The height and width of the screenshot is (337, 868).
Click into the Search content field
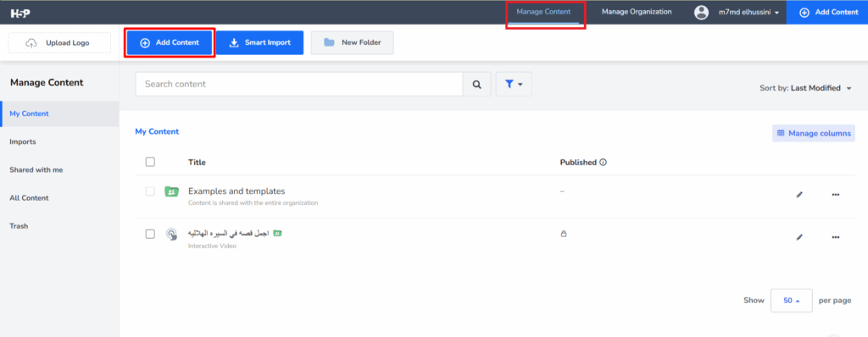tap(299, 84)
